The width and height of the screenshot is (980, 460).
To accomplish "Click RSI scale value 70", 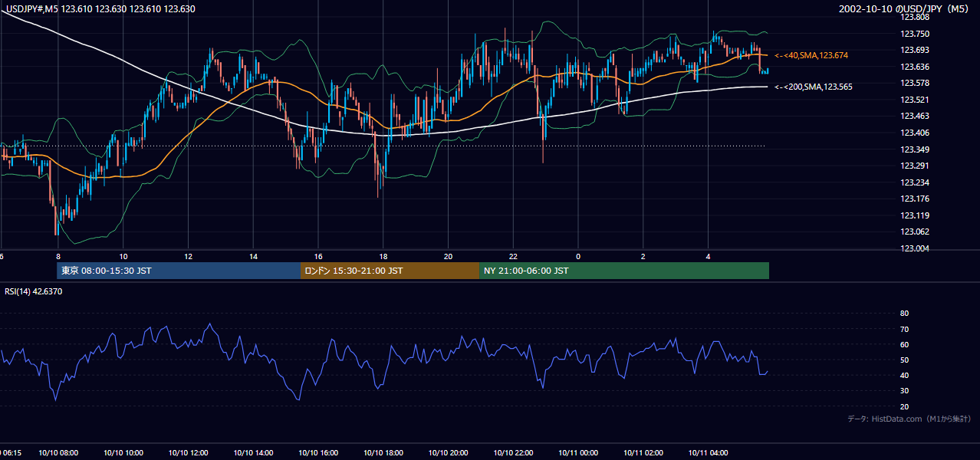I will coord(904,329).
